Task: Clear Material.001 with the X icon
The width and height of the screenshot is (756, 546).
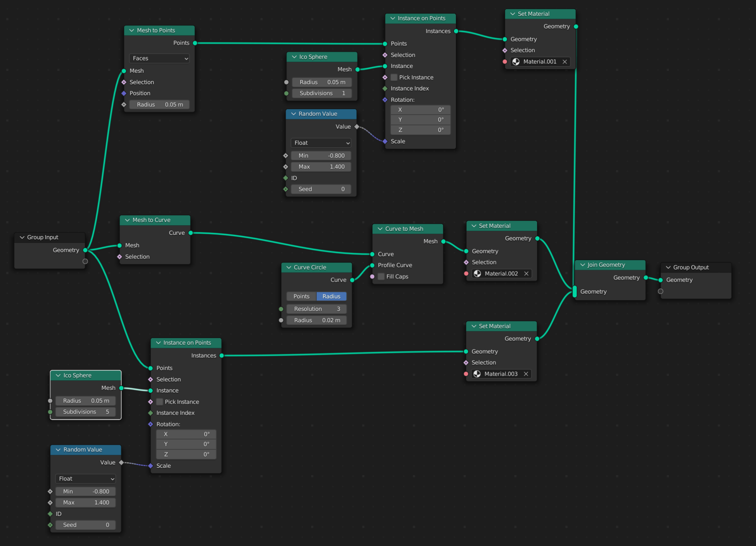Action: (x=564, y=62)
